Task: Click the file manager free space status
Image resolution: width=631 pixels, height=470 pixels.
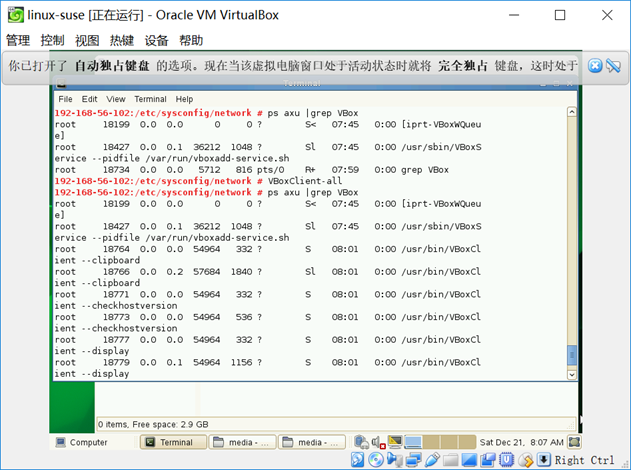Action: click(153, 424)
